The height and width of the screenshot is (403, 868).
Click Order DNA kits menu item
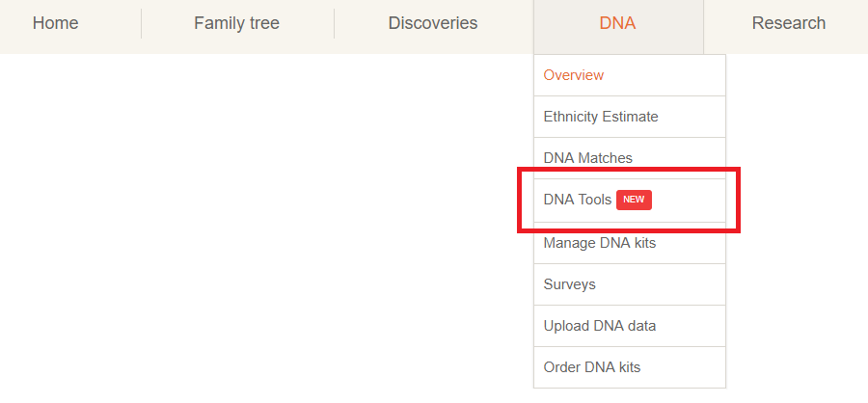click(x=630, y=367)
